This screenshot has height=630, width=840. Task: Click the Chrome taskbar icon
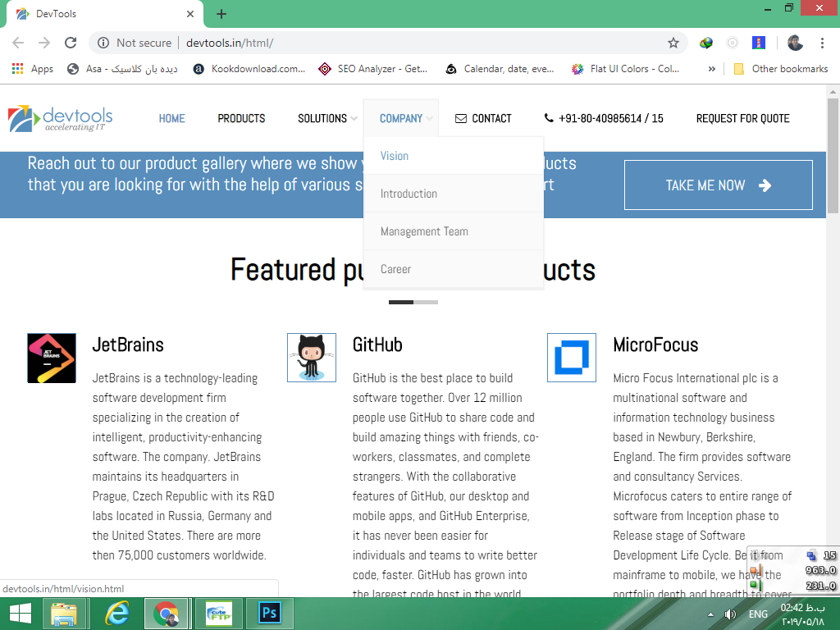[166, 614]
